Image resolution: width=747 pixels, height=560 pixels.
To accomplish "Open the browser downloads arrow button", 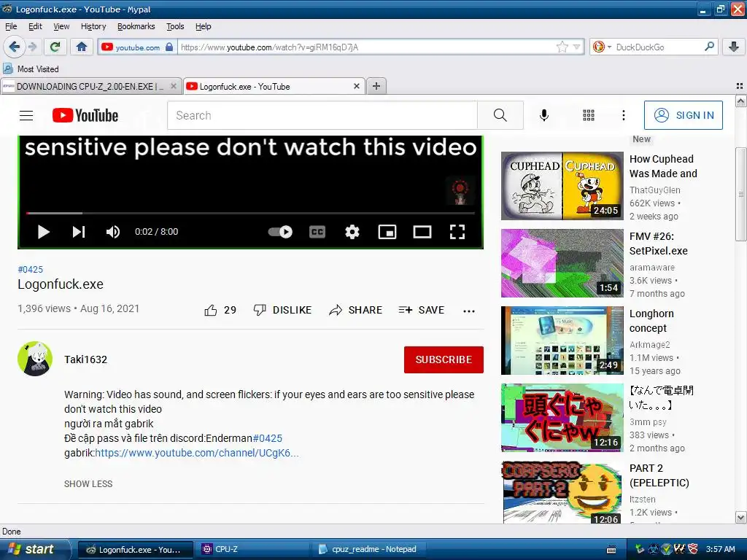I will (x=734, y=47).
